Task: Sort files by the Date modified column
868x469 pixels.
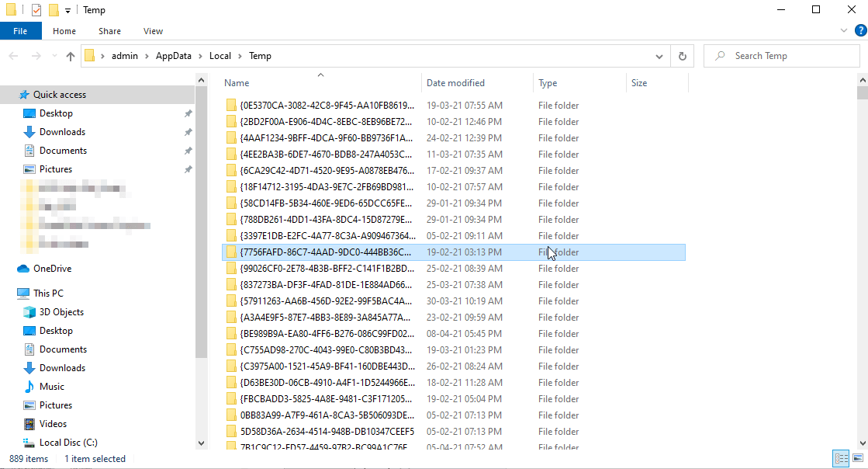Action: (454, 82)
